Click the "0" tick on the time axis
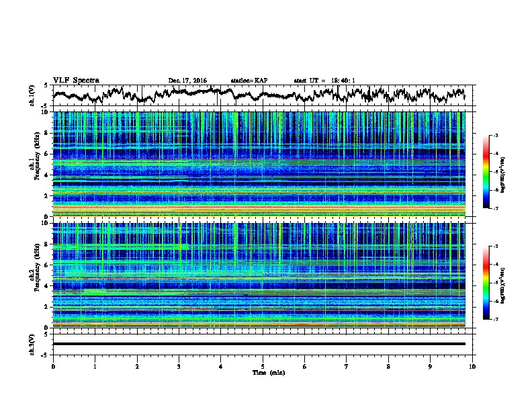Image resolution: width=532 pixels, height=411 pixels. (53, 367)
